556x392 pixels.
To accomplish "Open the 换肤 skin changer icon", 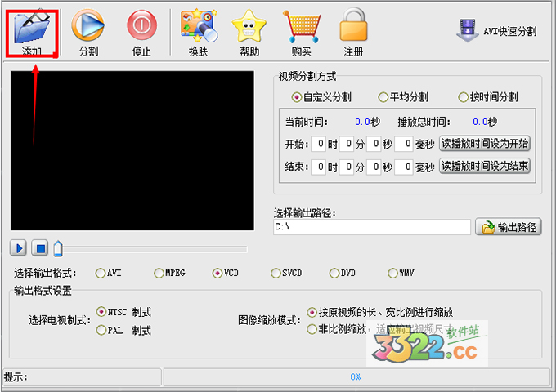I will (x=199, y=26).
